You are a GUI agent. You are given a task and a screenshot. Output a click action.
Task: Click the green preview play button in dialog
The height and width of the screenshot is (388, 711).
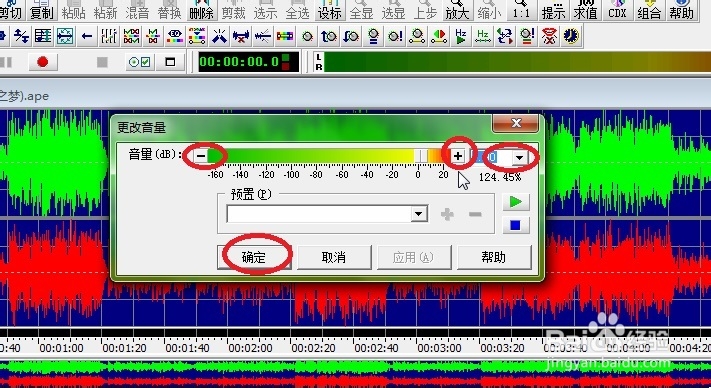pyautogui.click(x=516, y=201)
